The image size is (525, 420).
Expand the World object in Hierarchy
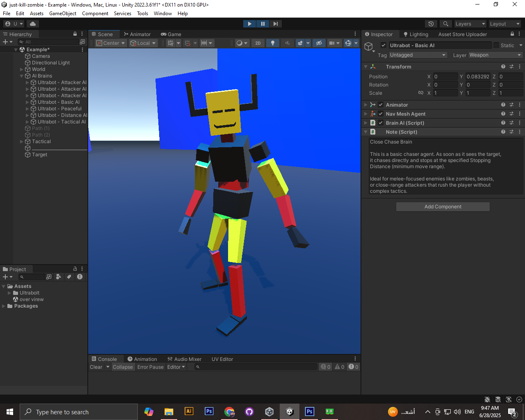22,69
